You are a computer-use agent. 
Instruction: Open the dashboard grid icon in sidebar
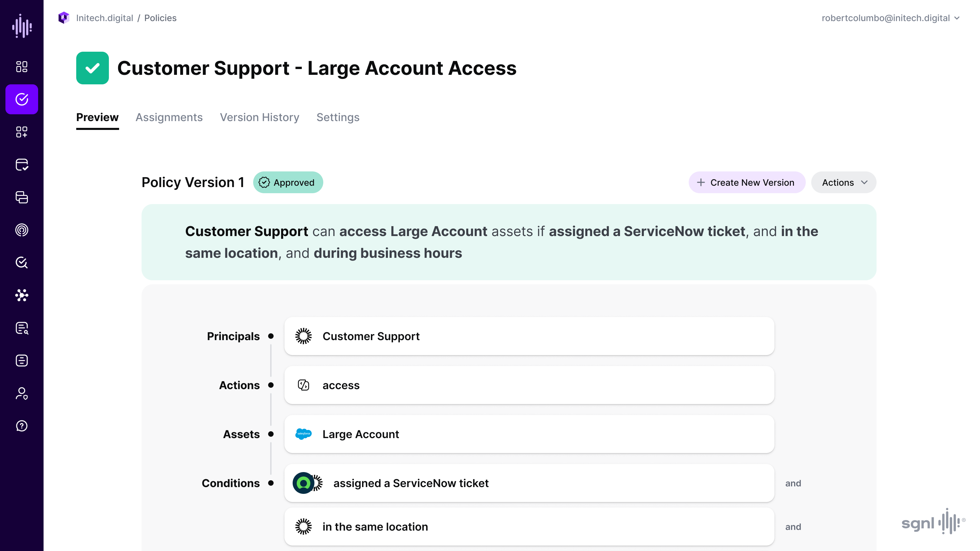point(22,67)
